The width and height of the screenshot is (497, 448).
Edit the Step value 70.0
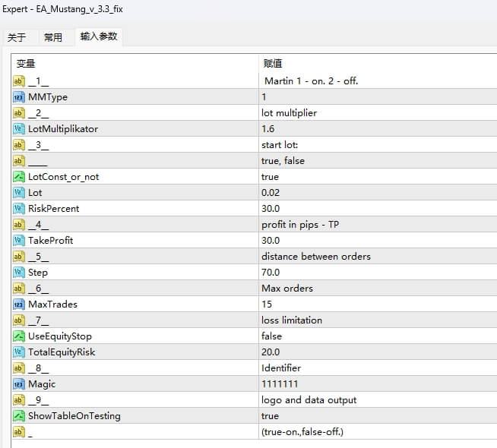tap(271, 273)
